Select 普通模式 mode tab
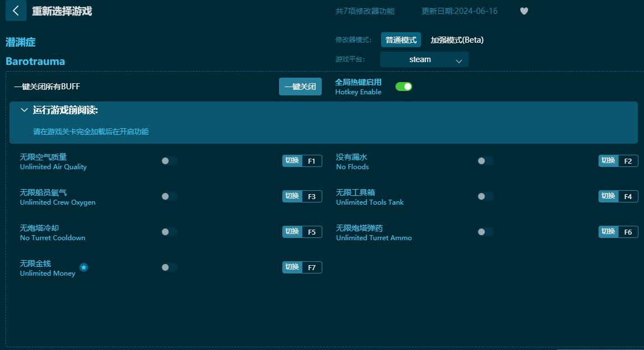This screenshot has height=350, width=644. point(401,40)
